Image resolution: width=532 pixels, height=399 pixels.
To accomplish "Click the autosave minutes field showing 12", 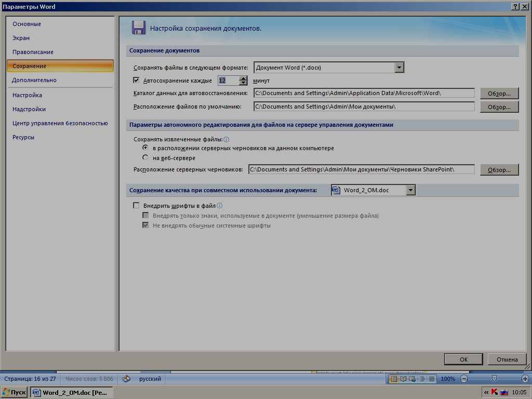I will click(229, 81).
